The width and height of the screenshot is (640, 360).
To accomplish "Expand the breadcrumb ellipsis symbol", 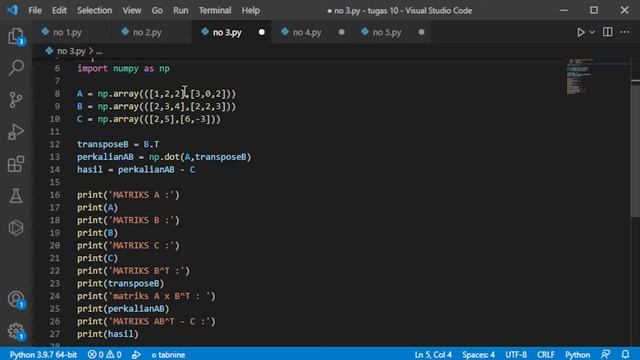I will click(99, 51).
